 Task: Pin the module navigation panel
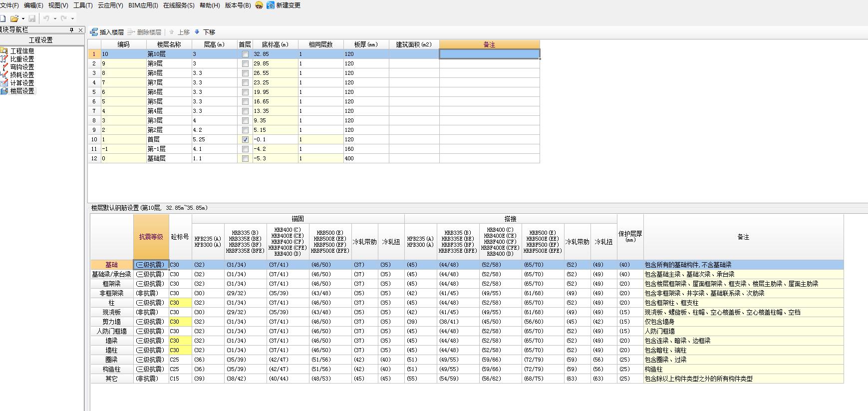(x=71, y=30)
